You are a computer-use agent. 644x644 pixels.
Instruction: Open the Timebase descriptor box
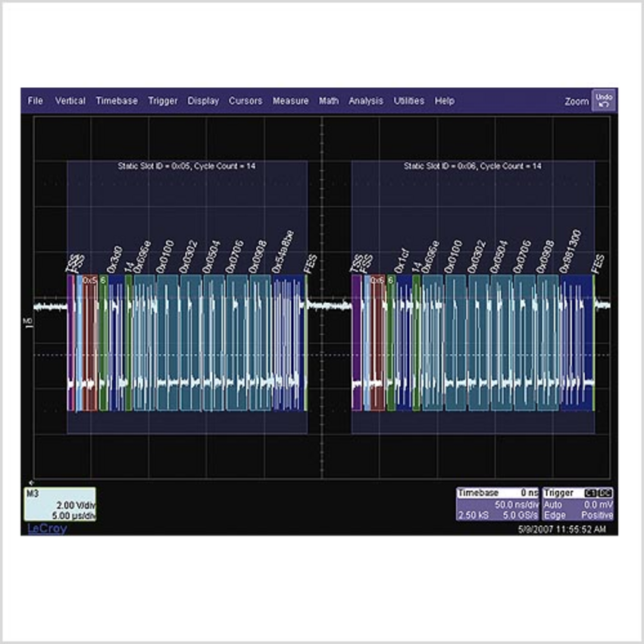497,504
